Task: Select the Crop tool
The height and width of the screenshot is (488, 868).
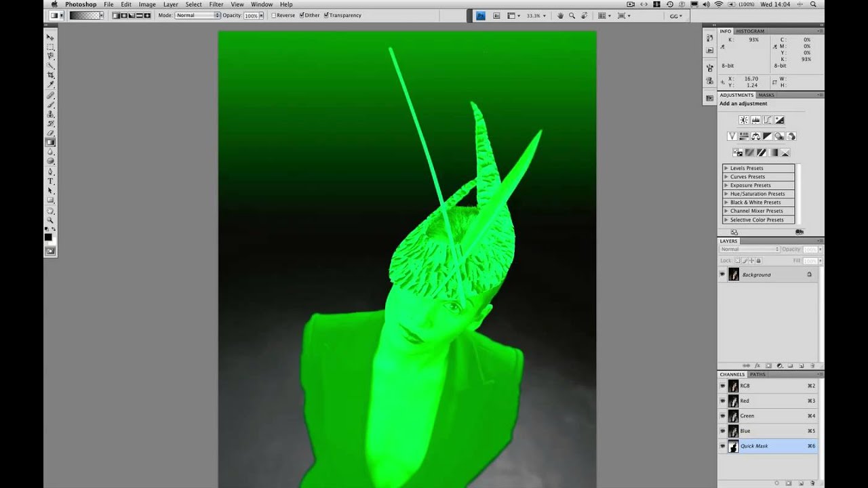Action: point(50,75)
